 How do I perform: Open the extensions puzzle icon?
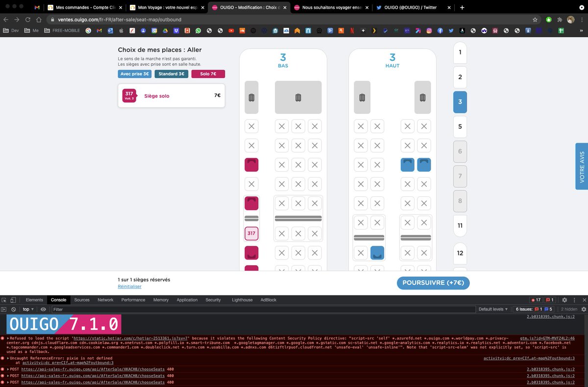(x=560, y=20)
